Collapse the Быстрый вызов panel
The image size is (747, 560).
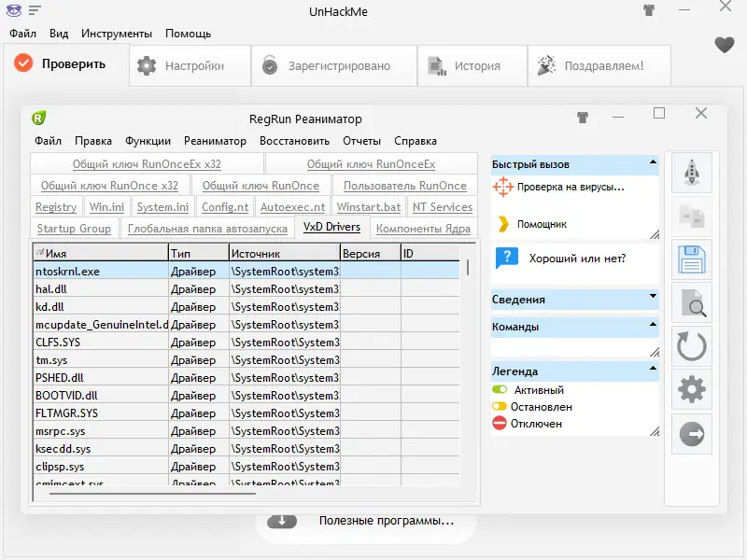[x=654, y=163]
